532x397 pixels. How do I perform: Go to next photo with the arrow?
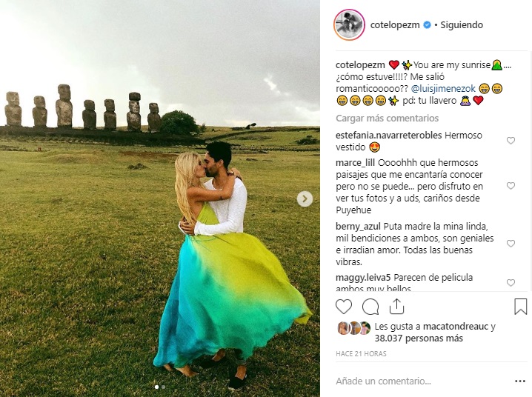(305, 199)
